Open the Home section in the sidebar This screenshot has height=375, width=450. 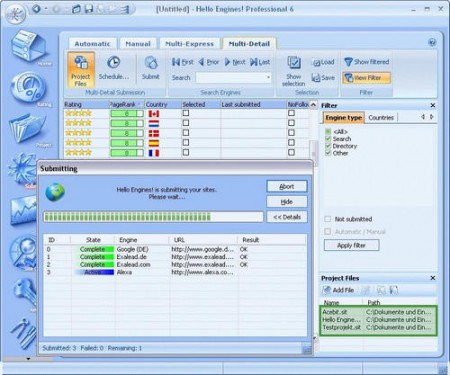point(28,47)
